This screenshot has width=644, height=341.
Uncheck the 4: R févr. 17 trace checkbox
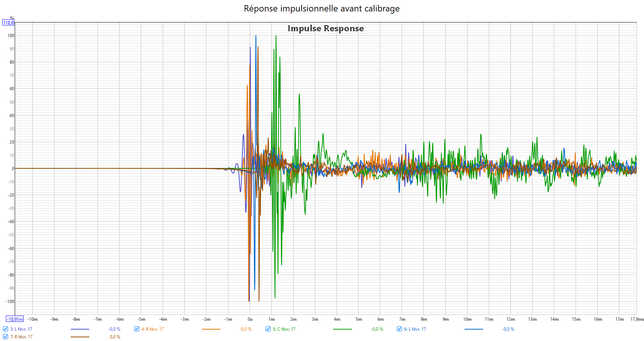pos(137,329)
